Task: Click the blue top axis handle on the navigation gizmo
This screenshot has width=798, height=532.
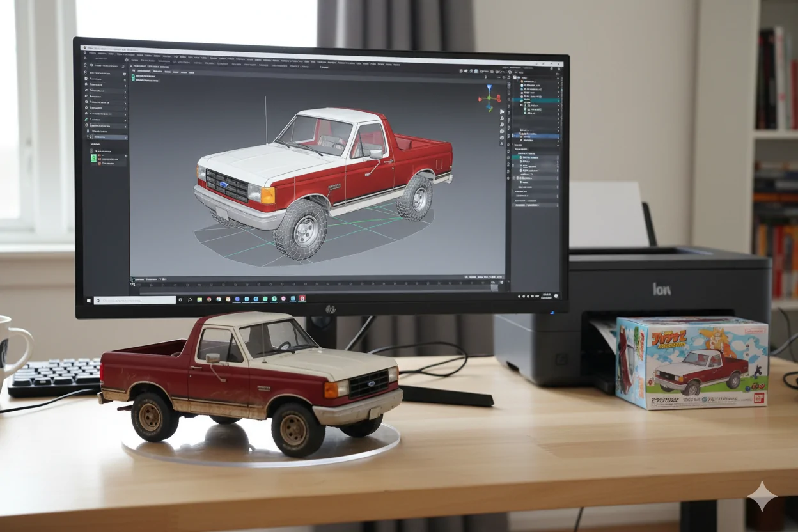Action: coord(489,87)
